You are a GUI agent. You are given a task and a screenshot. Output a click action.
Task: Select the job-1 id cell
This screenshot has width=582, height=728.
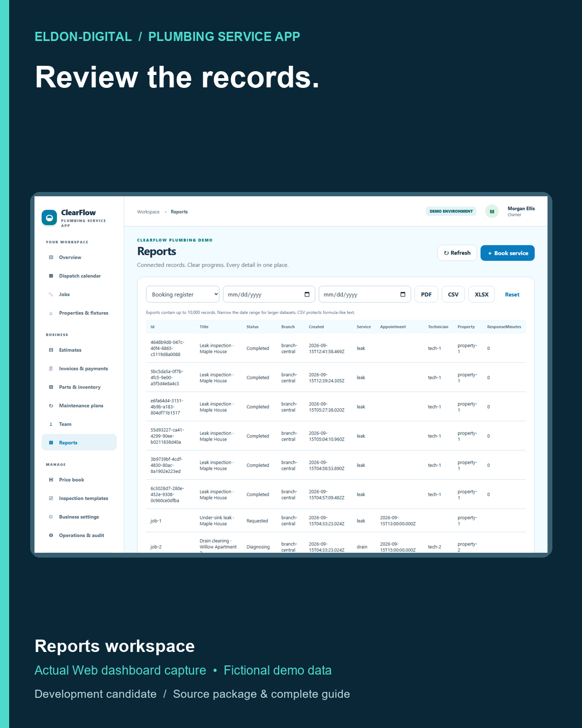tap(156, 521)
